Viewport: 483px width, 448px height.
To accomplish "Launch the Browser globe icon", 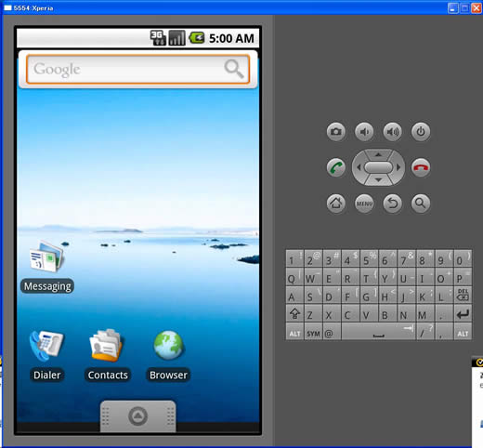I will 168,345.
